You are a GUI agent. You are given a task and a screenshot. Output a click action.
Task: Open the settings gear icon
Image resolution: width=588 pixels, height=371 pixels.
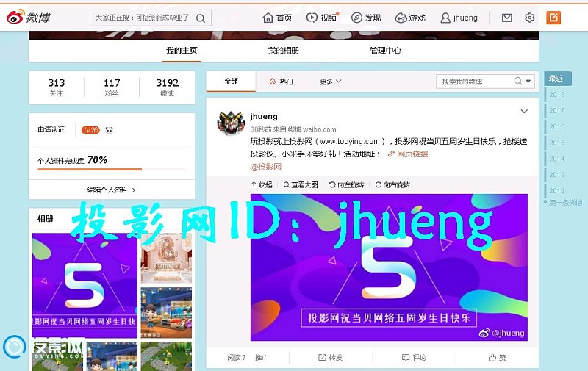529,18
